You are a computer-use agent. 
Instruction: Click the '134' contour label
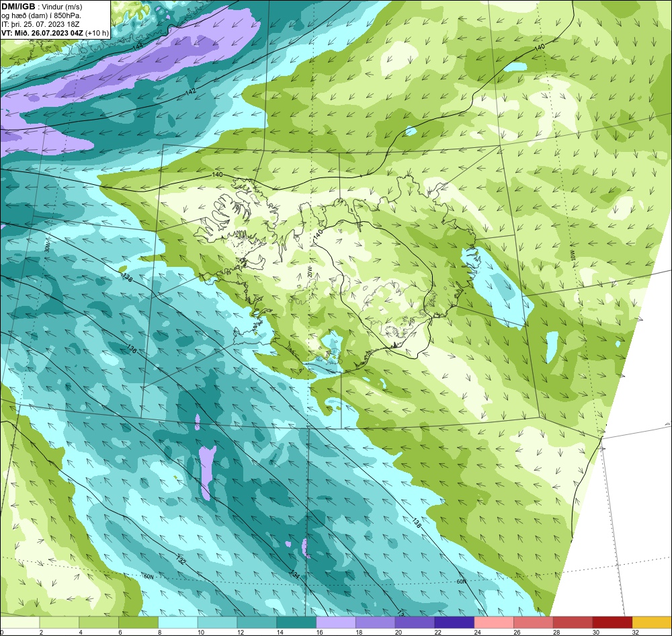(294, 574)
